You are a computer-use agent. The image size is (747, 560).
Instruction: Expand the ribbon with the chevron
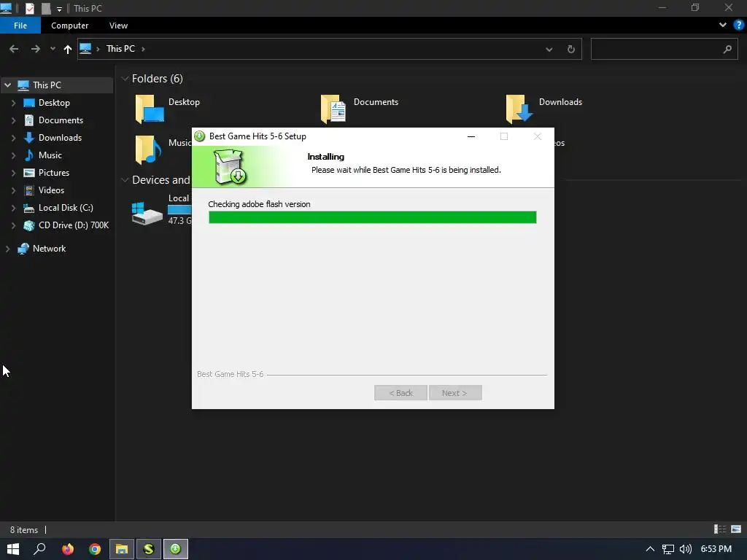pyautogui.click(x=723, y=25)
